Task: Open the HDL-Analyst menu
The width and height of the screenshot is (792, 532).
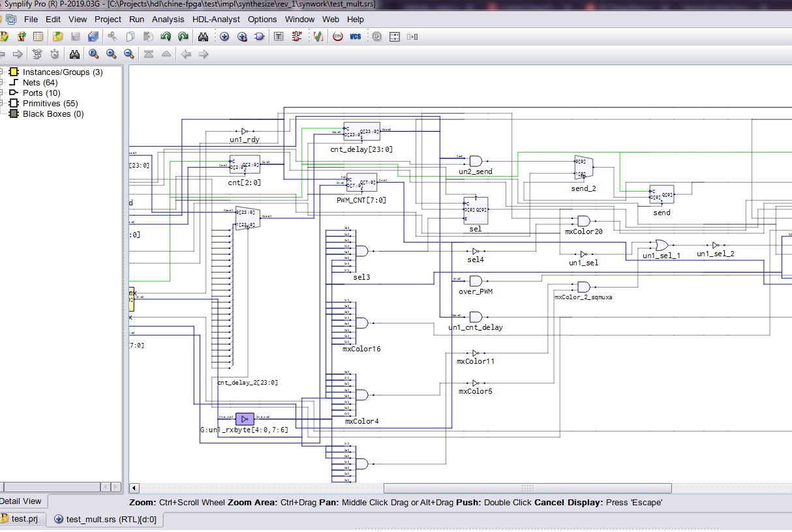Action: (216, 20)
